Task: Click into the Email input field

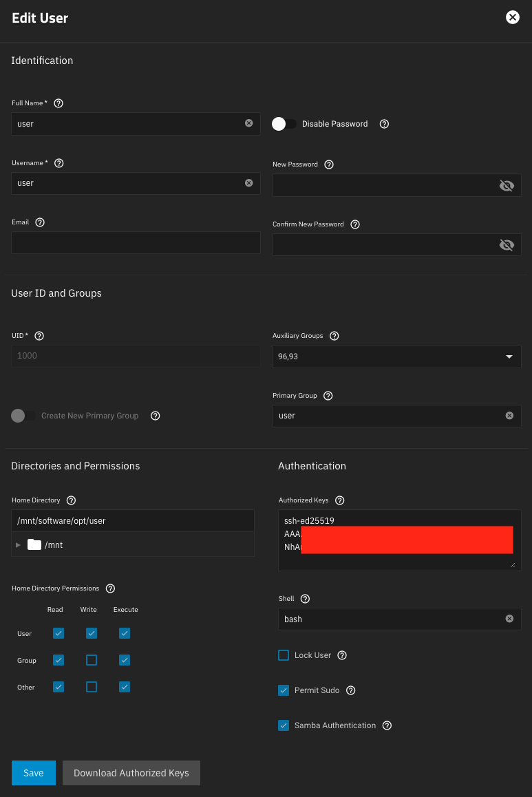Action: pos(136,243)
